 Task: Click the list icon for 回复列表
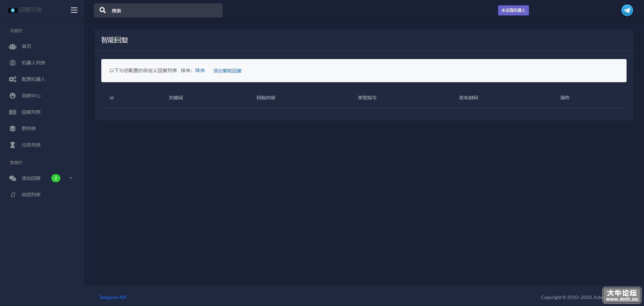tap(13, 112)
